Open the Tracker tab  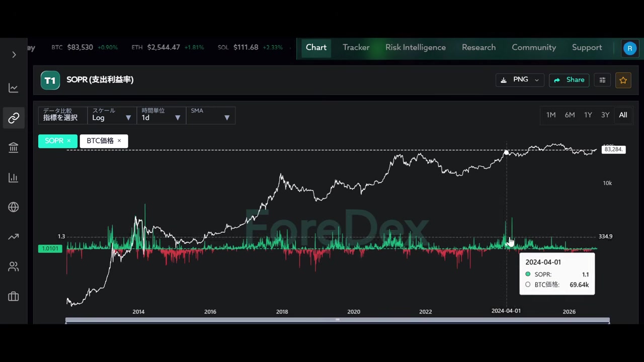(356, 47)
